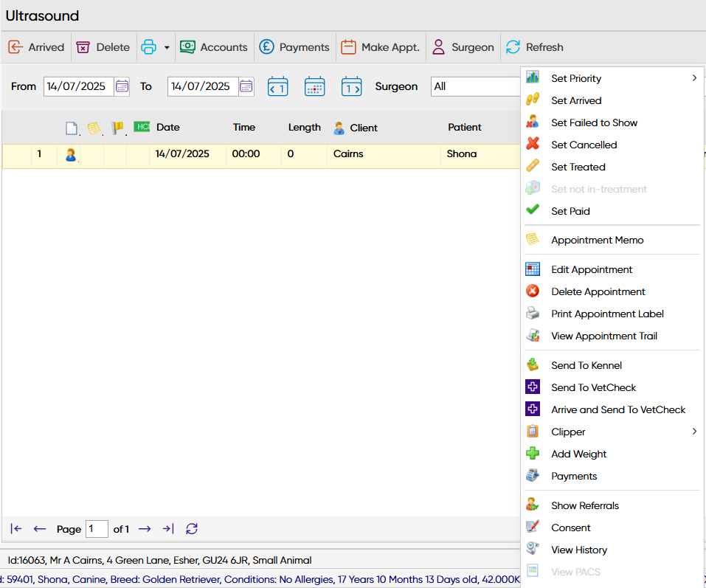Open the Surgeon filter combo box
This screenshot has width=706, height=588.
(x=476, y=86)
